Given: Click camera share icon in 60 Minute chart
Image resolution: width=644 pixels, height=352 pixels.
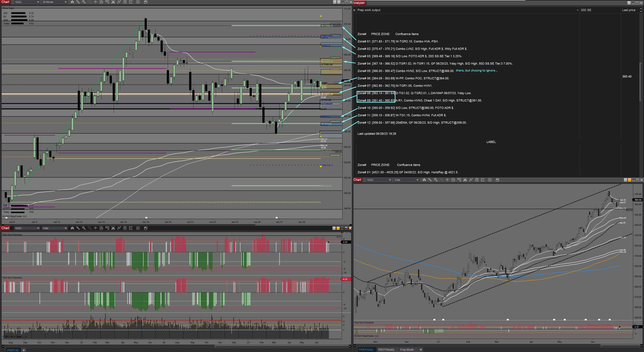Looking at the screenshot, I should click(x=138, y=2).
